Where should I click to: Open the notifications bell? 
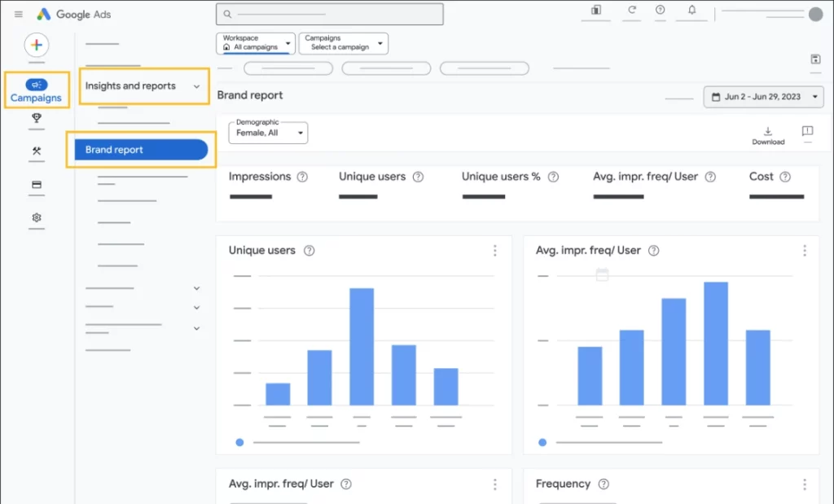coord(691,10)
